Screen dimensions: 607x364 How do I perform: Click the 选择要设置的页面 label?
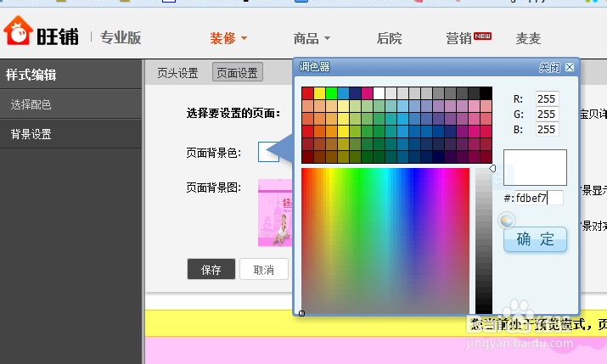tap(233, 114)
